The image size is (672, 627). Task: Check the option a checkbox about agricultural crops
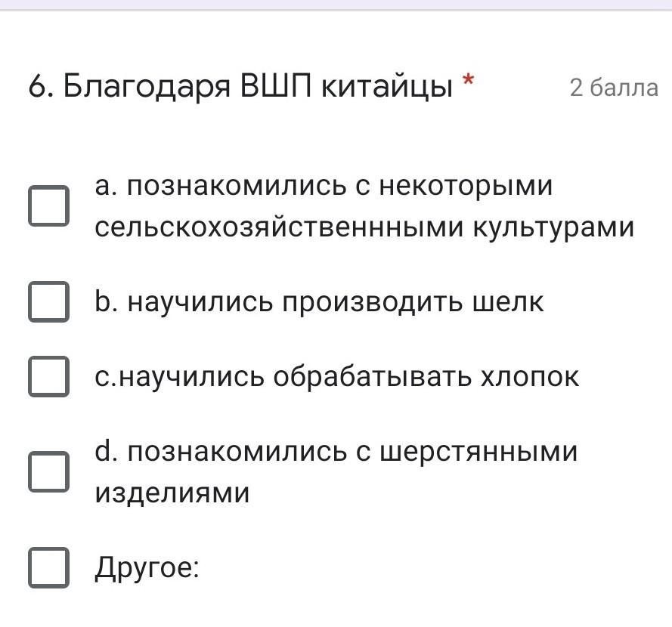click(49, 206)
